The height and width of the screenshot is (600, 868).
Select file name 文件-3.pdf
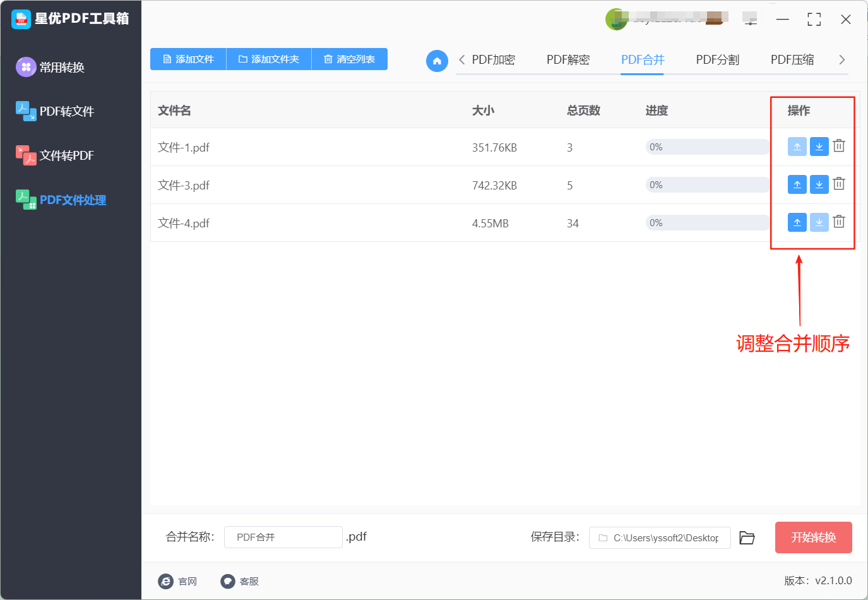(184, 185)
